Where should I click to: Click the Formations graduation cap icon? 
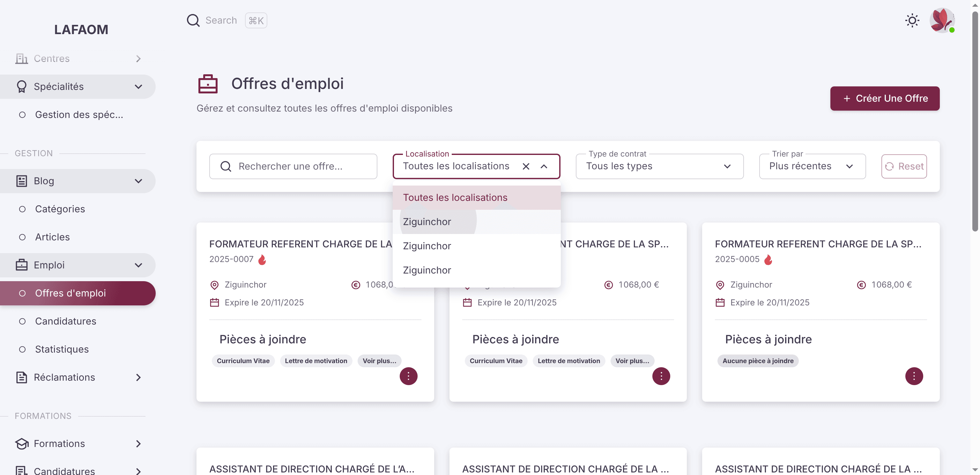(22, 443)
